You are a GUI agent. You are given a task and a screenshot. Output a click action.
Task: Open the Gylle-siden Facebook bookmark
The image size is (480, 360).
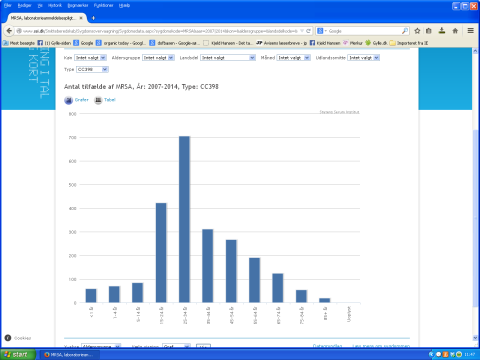pos(54,43)
